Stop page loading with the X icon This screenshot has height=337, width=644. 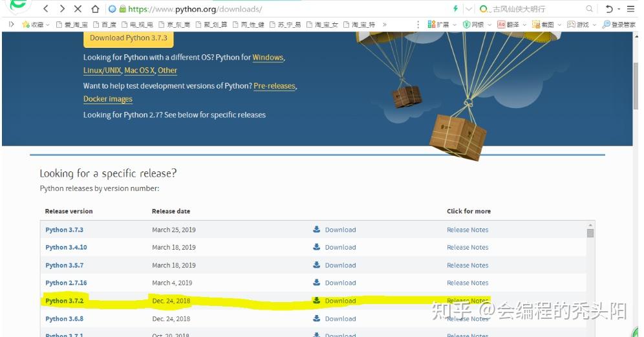tap(78, 8)
